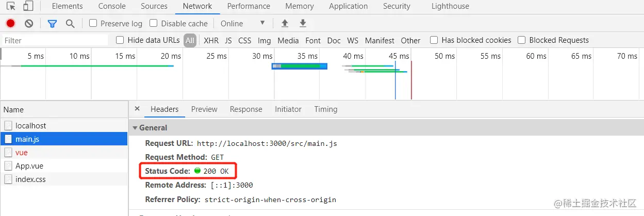Screen dimensions: 644x216
Task: Switch to the Console tab
Action: tap(112, 6)
